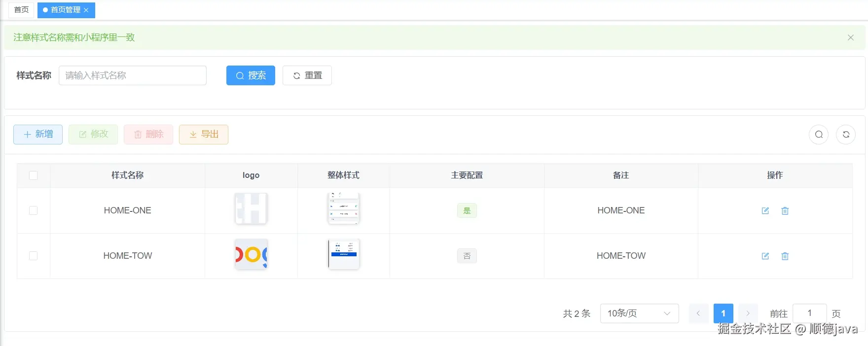The height and width of the screenshot is (346, 868).
Task: Edit the HOME-ONE row
Action: (x=765, y=210)
